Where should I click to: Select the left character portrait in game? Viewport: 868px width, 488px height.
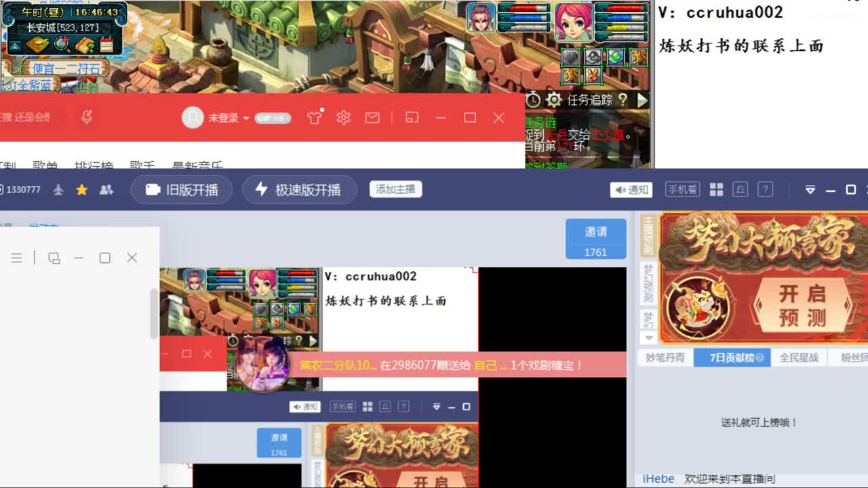(481, 18)
